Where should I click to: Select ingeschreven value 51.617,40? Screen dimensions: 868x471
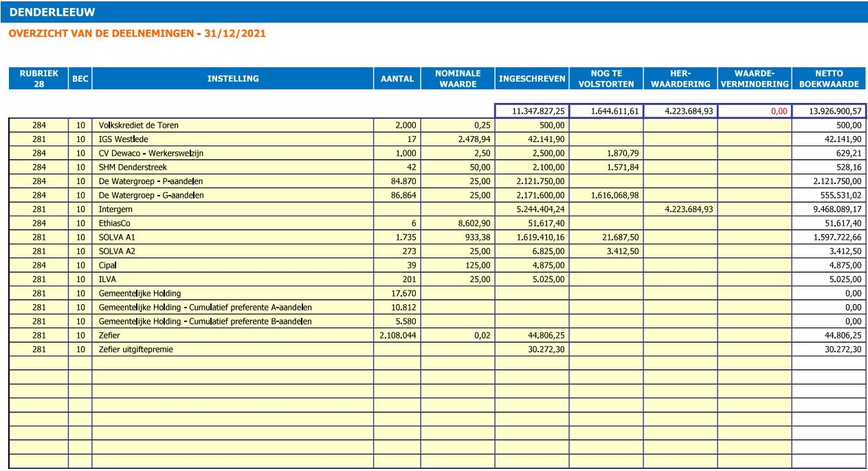pyautogui.click(x=532, y=223)
